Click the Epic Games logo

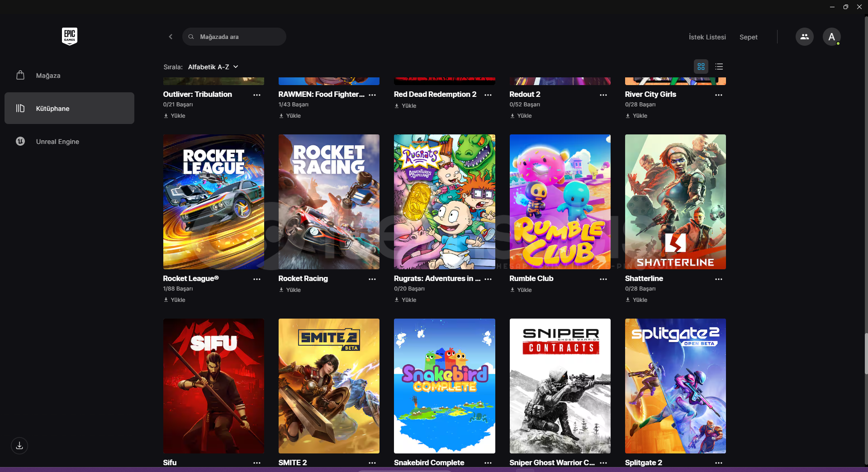(x=70, y=36)
